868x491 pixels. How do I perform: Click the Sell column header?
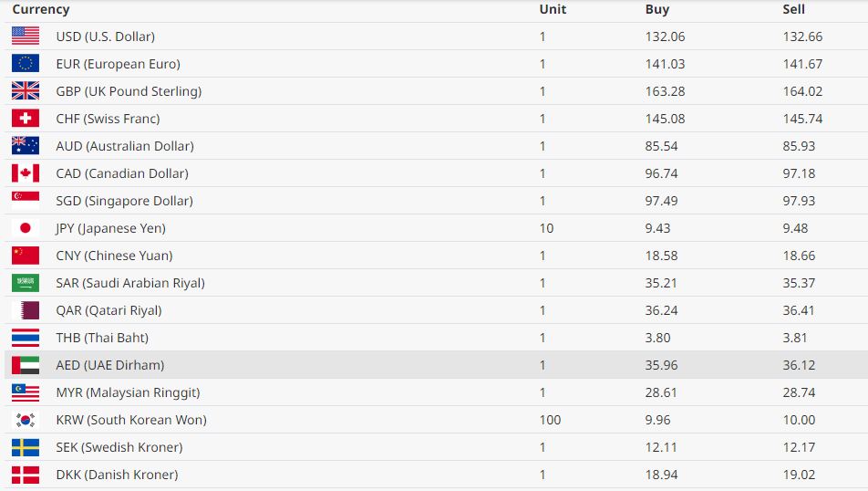coord(793,9)
